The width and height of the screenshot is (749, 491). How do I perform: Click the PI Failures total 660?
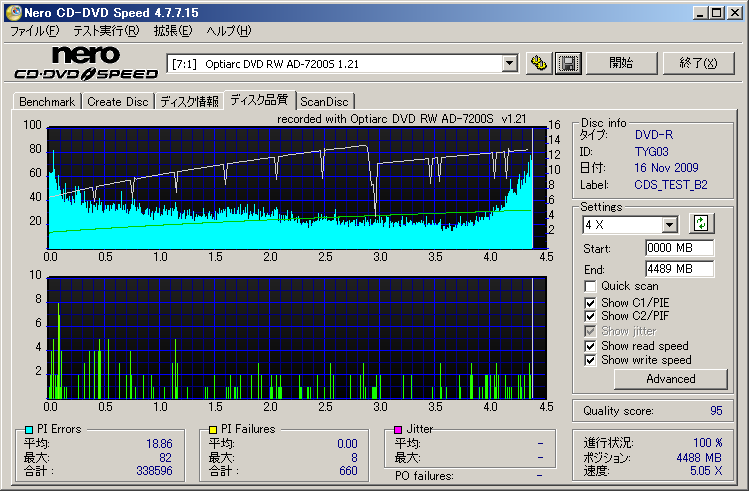tap(348, 471)
